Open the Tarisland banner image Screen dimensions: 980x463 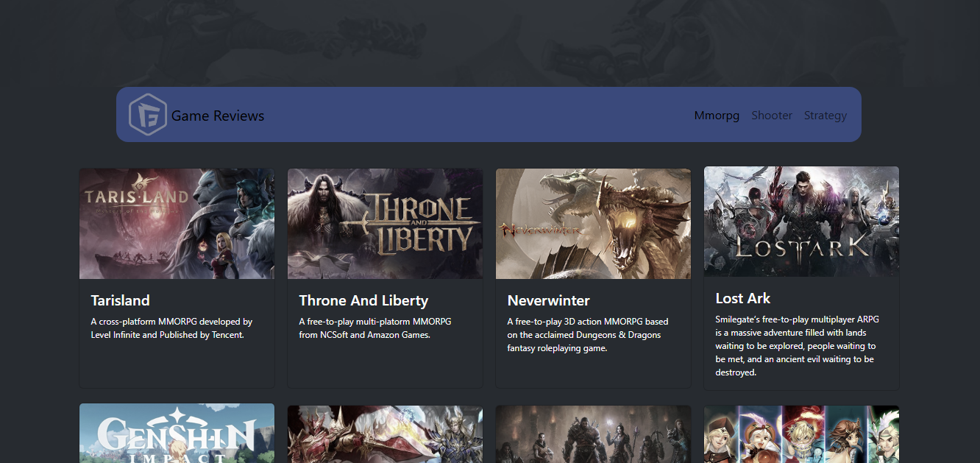[x=177, y=224]
